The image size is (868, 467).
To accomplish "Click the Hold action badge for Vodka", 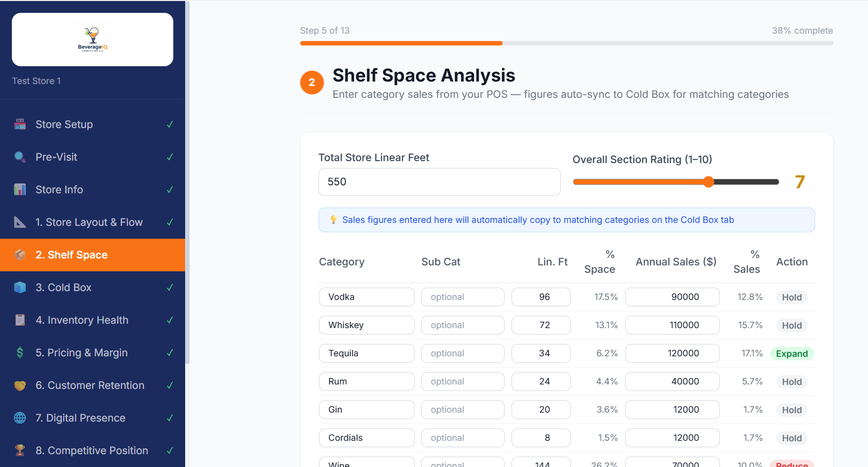I will 791,297.
